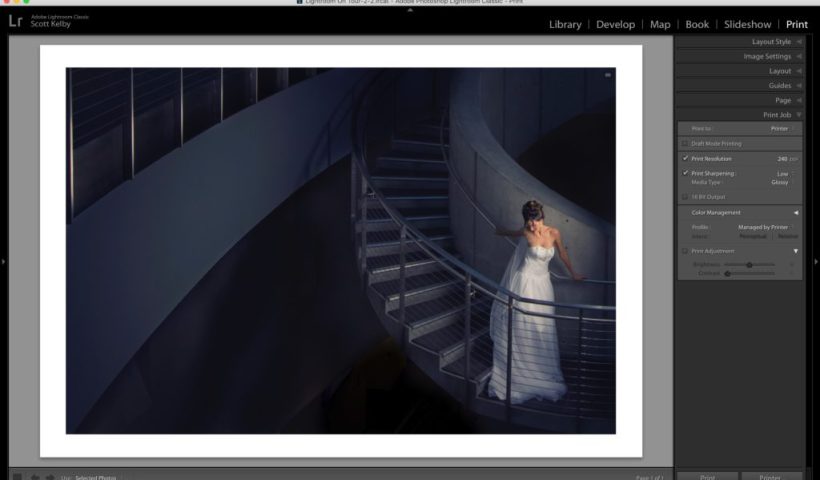Click the Lightroom Lr logo identity plate
820x480 pixels.
pyautogui.click(x=15, y=21)
